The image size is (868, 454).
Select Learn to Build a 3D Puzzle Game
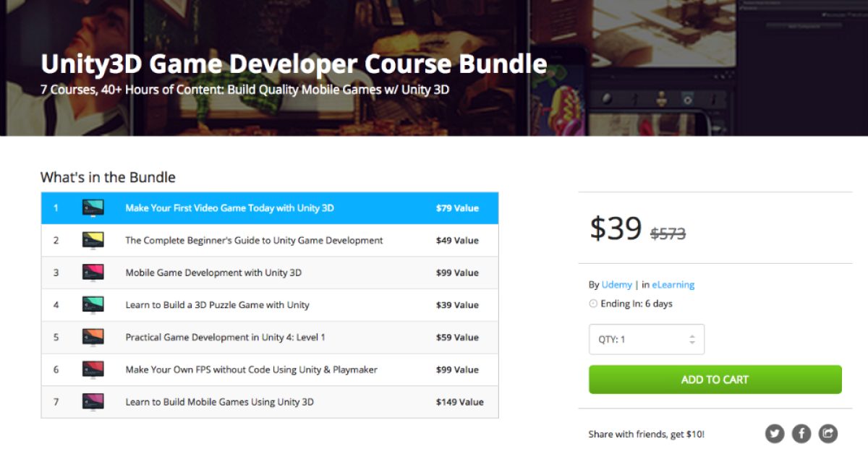pyautogui.click(x=217, y=305)
